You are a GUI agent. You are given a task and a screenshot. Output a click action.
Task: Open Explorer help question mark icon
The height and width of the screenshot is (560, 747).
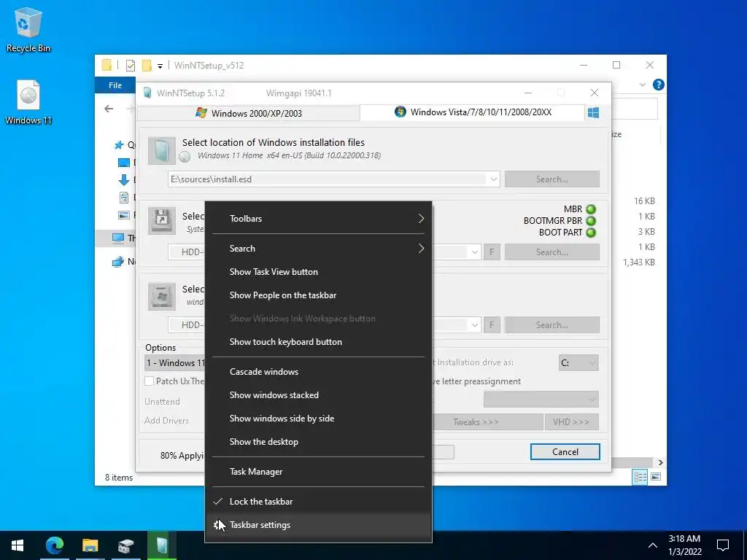click(659, 85)
